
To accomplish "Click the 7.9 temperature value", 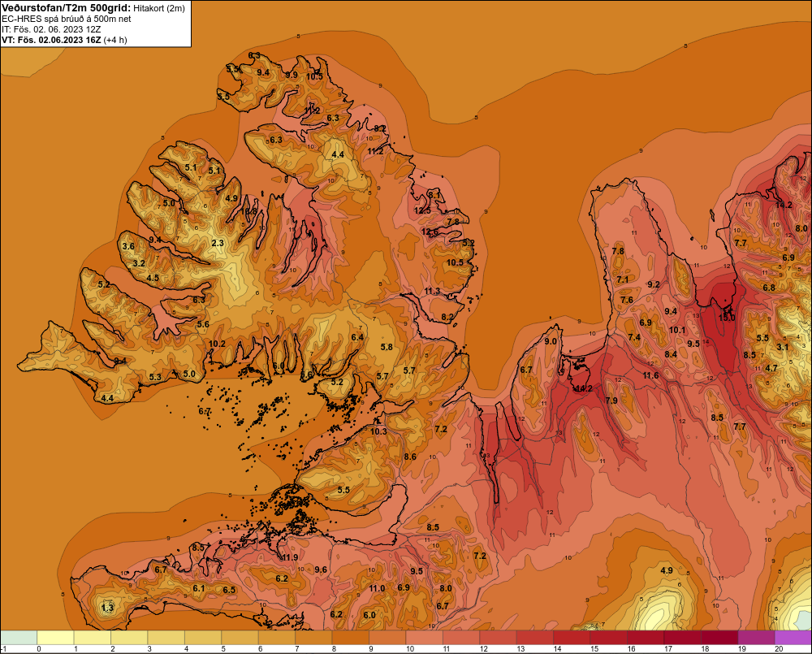I will point(611,401).
